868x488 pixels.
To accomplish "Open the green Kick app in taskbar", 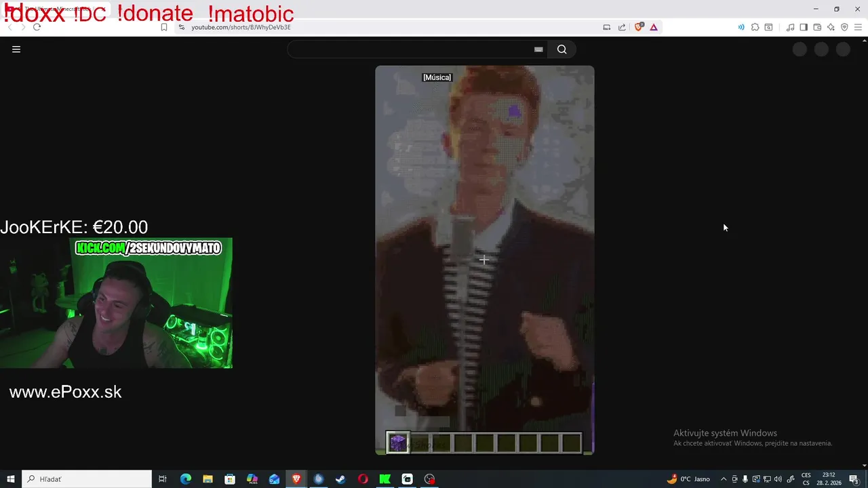I will coord(384,479).
